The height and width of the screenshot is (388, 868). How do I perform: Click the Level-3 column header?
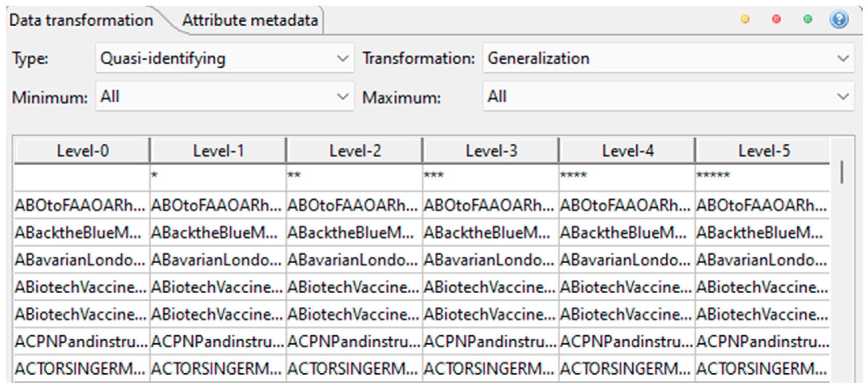click(x=491, y=151)
